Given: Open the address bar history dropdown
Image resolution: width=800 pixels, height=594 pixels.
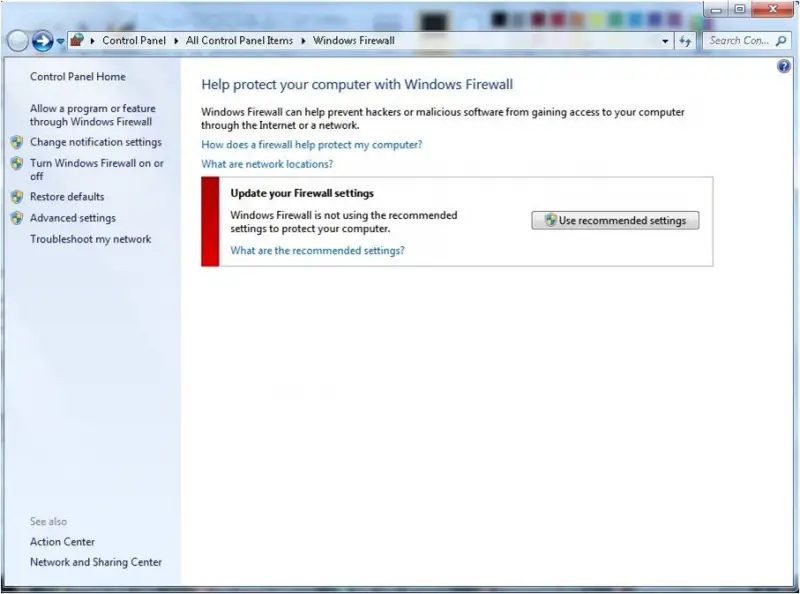Looking at the screenshot, I should click(665, 41).
